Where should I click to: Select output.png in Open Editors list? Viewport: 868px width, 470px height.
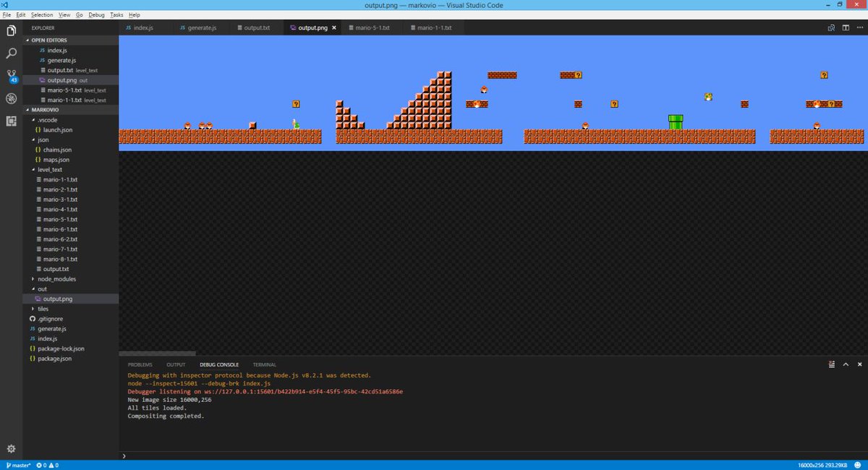[x=71, y=80]
